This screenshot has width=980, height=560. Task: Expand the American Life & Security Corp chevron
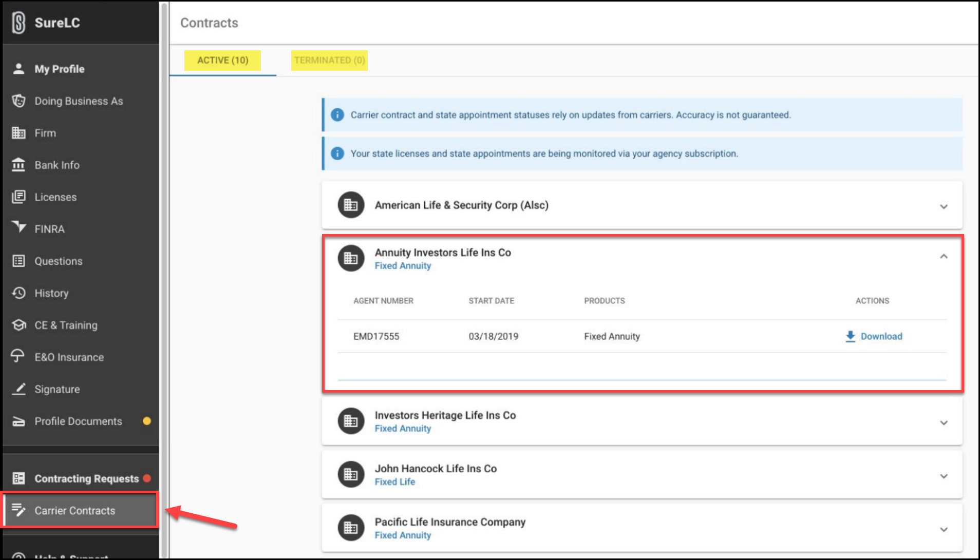tap(944, 206)
